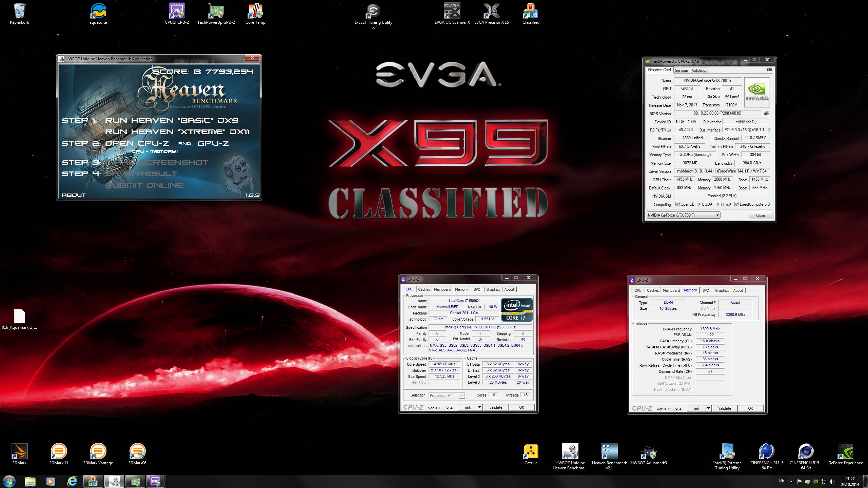This screenshot has width=868, height=488.
Task: Open Caches tab in left CPU-Z window
Action: tap(424, 289)
